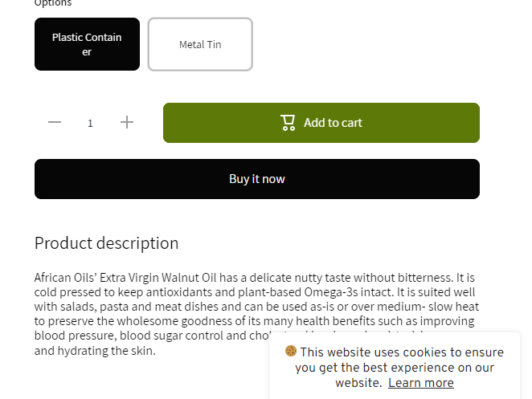Image resolution: width=532 pixels, height=399 pixels.
Task: Open the Learn more cookie link
Action: (420, 383)
